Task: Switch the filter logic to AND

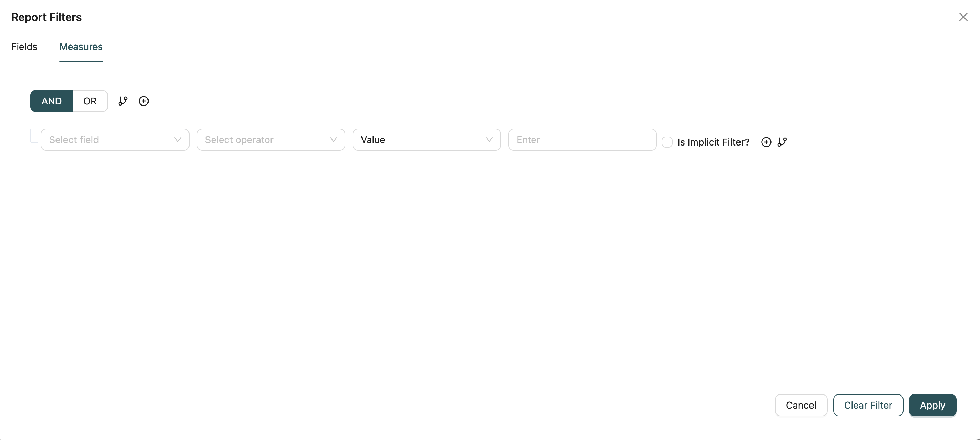Action: (x=51, y=101)
